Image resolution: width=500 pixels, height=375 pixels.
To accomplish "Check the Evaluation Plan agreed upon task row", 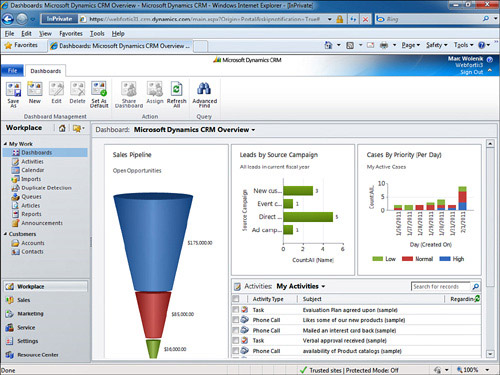I will point(236,310).
